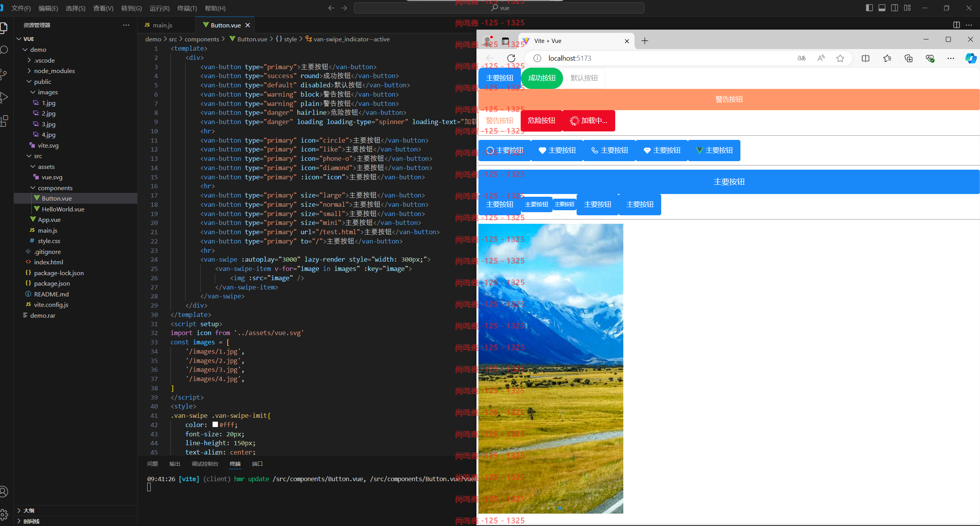
Task: Switch to 问题 panel tab
Action: point(153,464)
